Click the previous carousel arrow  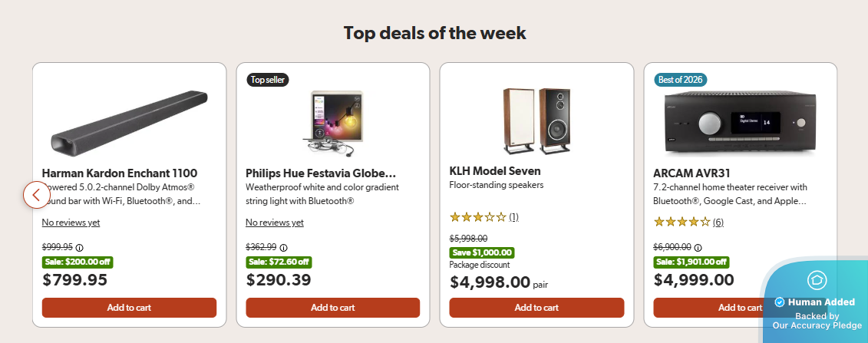click(37, 195)
